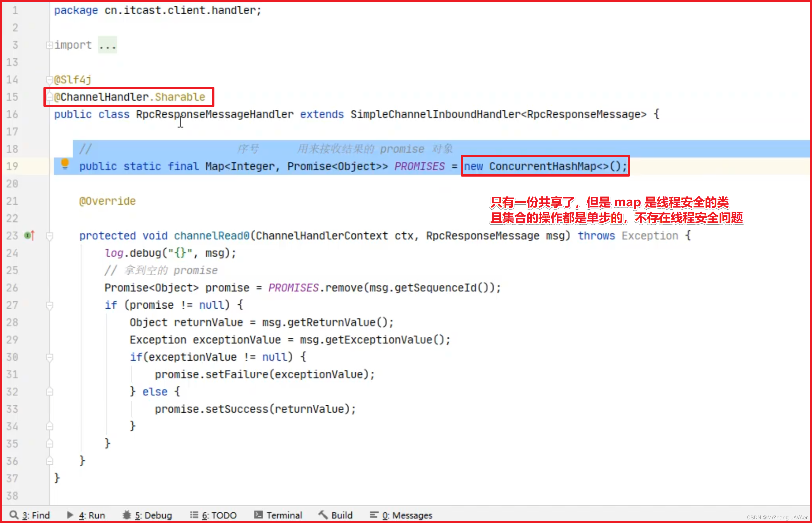
Task: Click log.debug statement on line 24
Action: (170, 253)
